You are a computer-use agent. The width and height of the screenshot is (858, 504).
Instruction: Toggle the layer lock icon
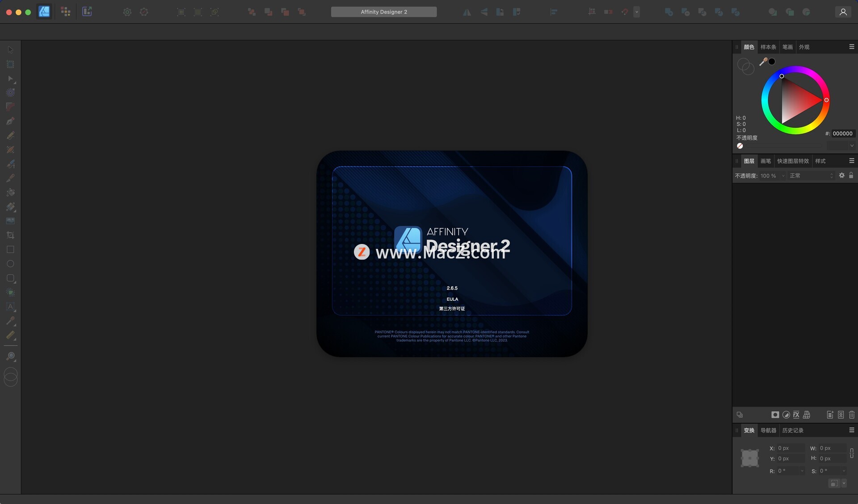pyautogui.click(x=851, y=176)
